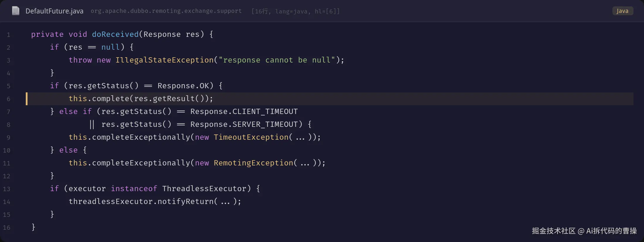Click the IllegalStateException class name
The height and width of the screenshot is (242, 644).
165,60
